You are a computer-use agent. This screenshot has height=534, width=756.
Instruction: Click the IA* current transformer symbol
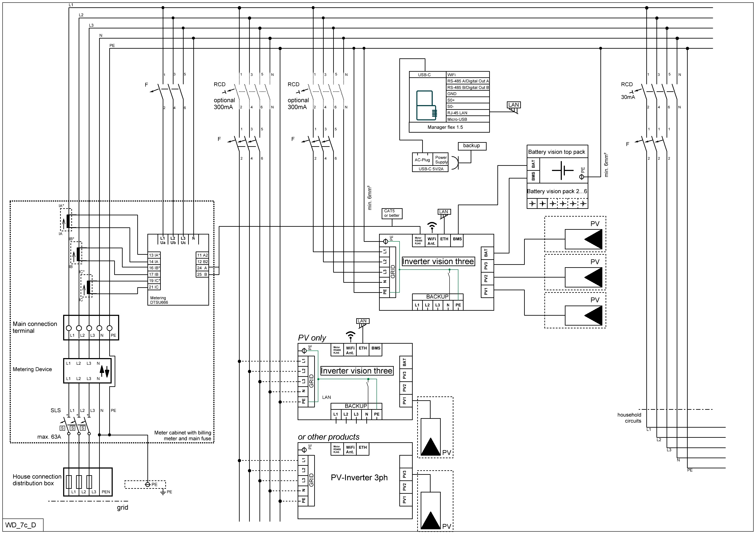[68, 221]
